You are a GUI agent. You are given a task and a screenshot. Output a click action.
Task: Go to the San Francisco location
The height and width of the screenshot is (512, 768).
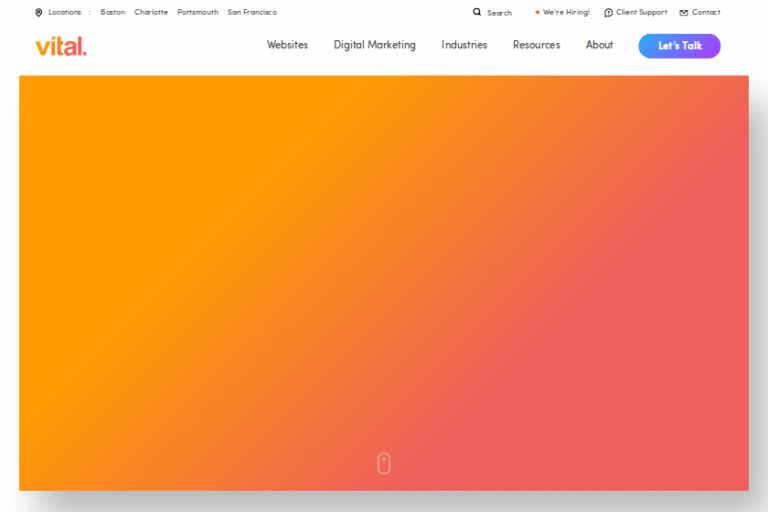point(252,13)
